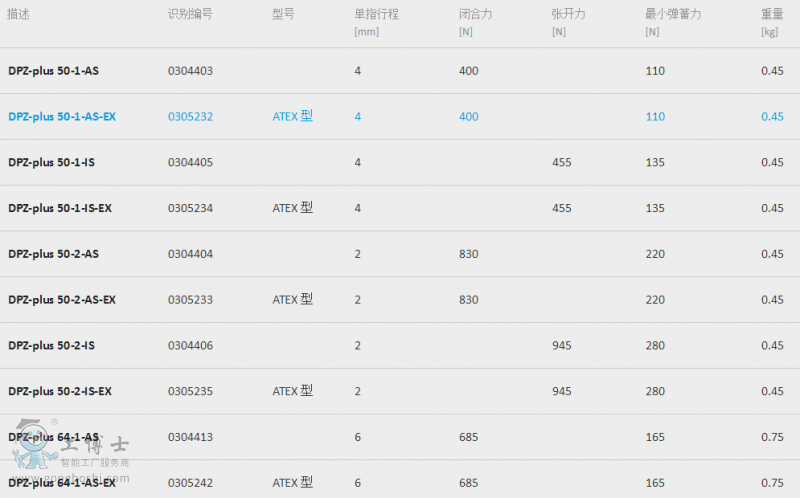Viewport: 800px width, 498px height.
Task: Select the DPZ-plus 50-2-AS-EX description
Action: 62,300
